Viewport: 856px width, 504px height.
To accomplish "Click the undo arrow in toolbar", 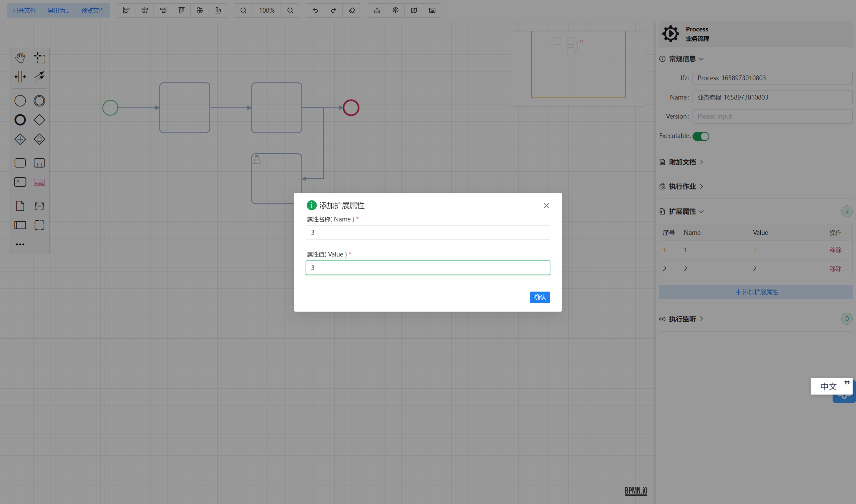I will 315,11.
